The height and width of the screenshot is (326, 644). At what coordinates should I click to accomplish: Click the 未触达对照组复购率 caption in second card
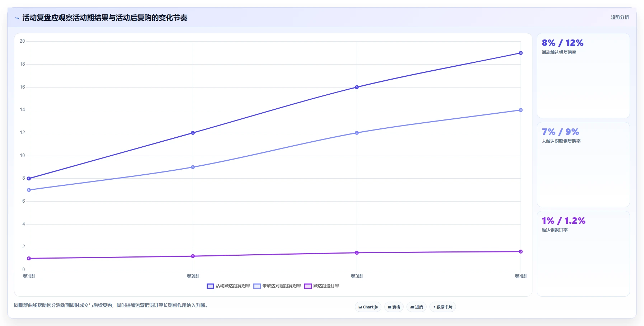561,141
